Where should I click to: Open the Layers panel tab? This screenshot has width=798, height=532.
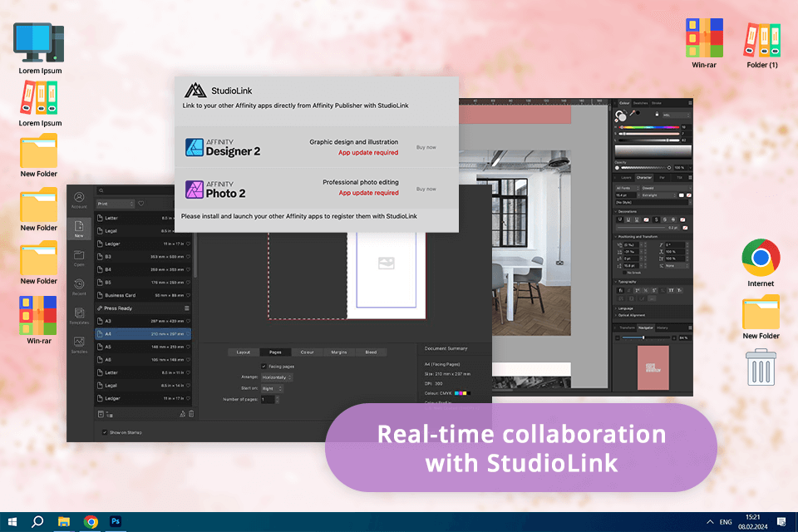[626, 178]
